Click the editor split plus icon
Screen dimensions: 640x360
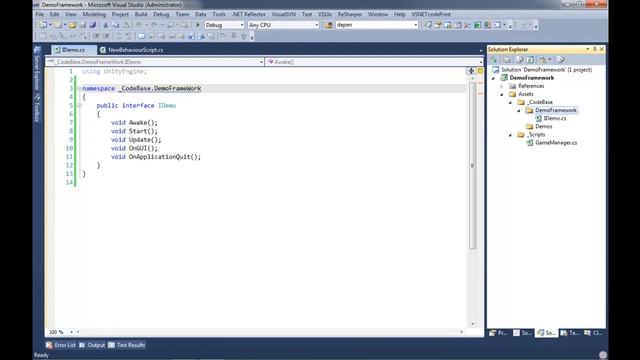pos(471,71)
